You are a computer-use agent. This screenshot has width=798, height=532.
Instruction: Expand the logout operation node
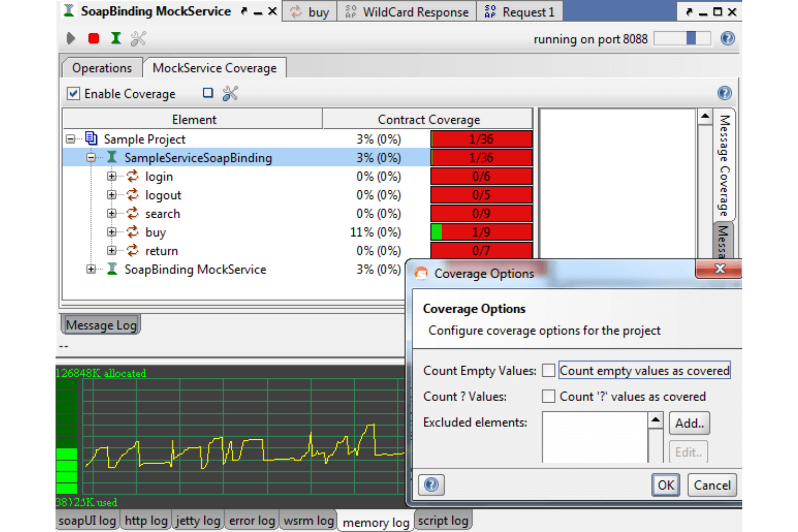(x=112, y=195)
